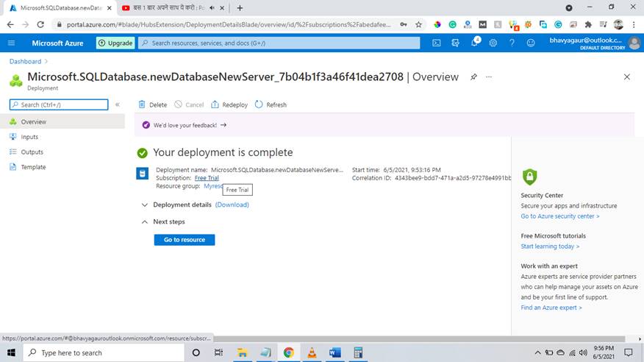This screenshot has height=362, width=644.
Task: Open the notifications bell
Action: 474,43
